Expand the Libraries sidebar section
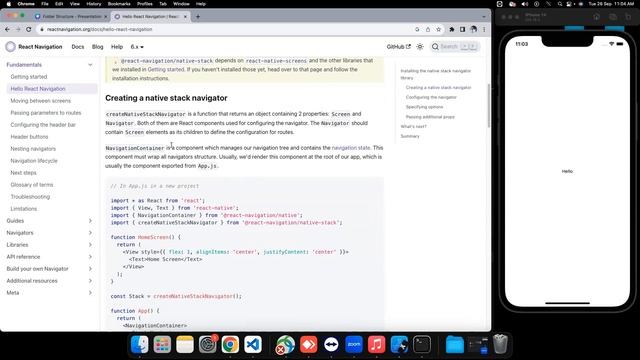This screenshot has height=360, width=640. click(90, 245)
